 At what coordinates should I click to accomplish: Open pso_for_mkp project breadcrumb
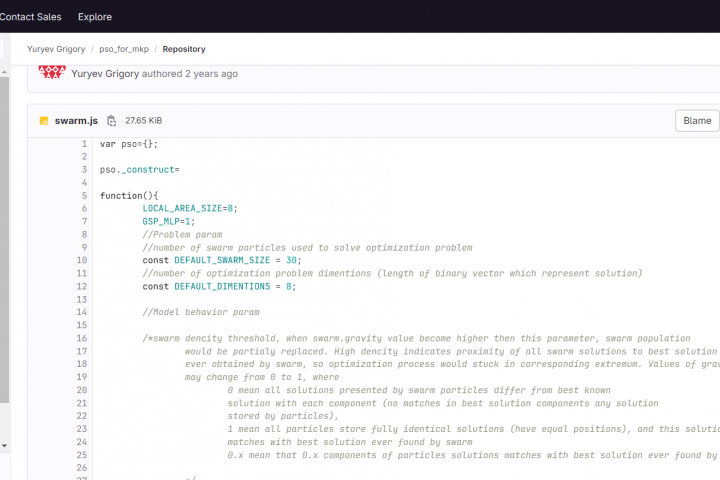coord(122,49)
